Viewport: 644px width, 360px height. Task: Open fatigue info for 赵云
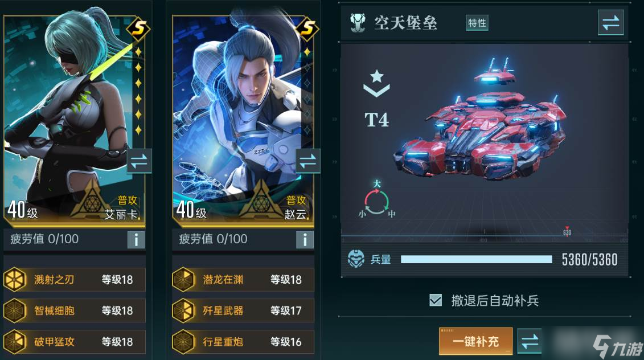click(305, 240)
